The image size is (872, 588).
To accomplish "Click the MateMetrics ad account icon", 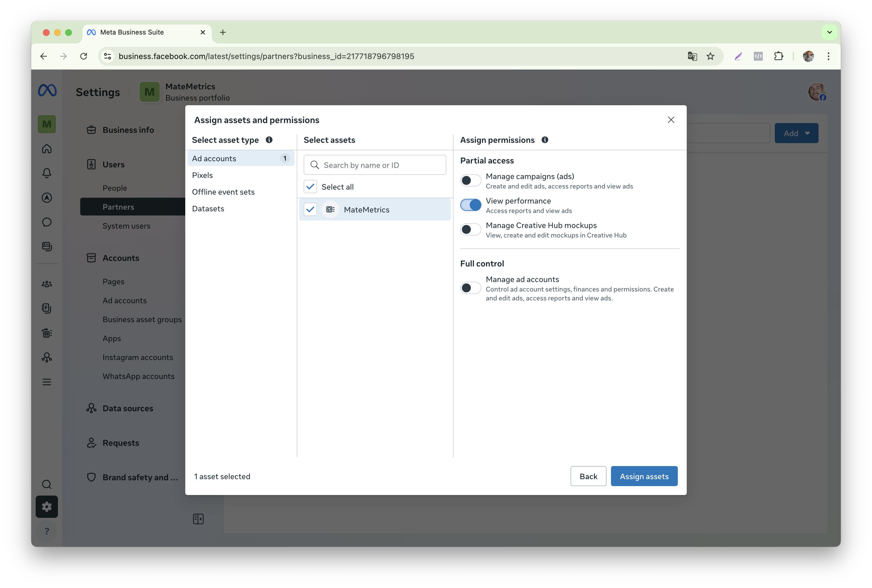I will coord(330,210).
